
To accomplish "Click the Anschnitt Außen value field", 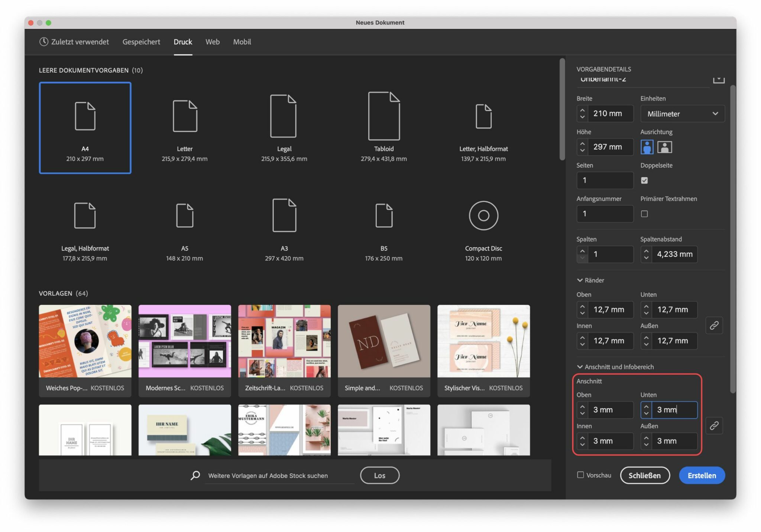I will pyautogui.click(x=674, y=441).
